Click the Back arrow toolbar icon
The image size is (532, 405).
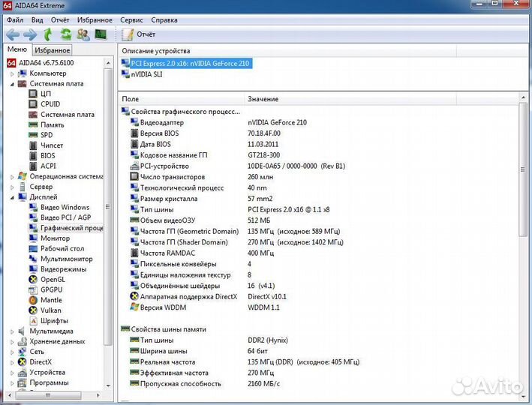[13, 34]
